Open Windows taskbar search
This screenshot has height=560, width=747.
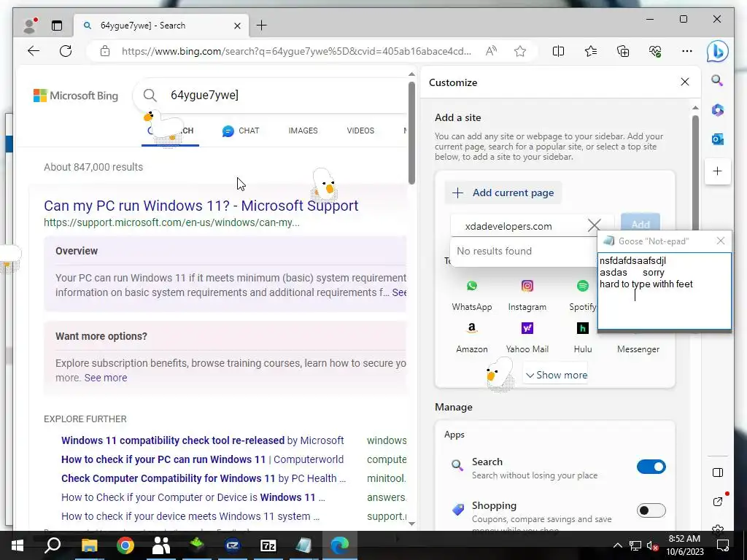[x=53, y=545]
